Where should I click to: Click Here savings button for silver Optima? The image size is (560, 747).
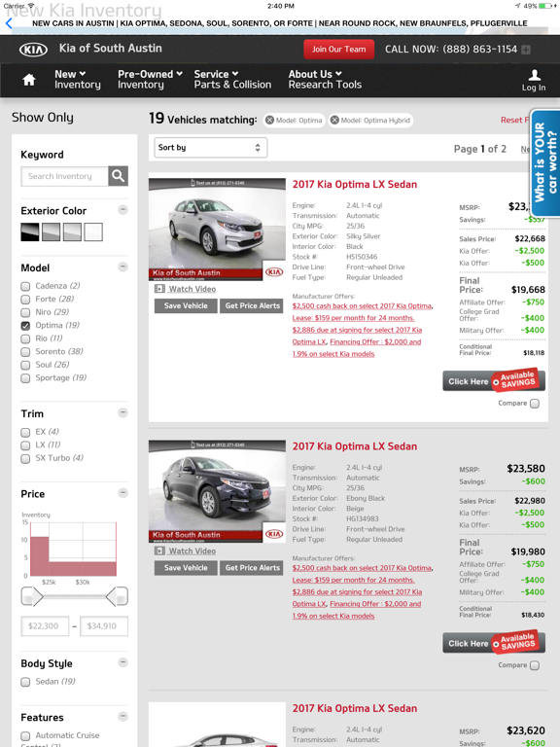pyautogui.click(x=494, y=381)
